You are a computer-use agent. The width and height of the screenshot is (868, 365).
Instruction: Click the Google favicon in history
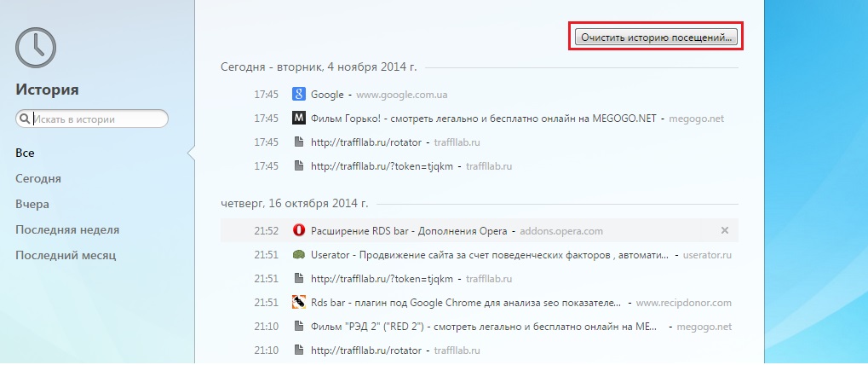299,95
